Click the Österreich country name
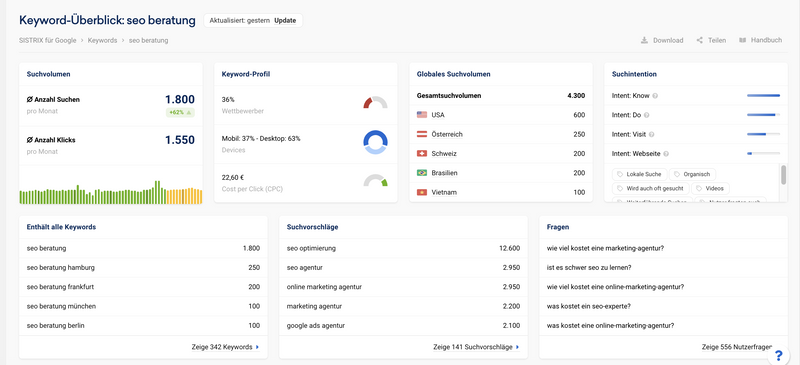This screenshot has width=800, height=365. 447,134
